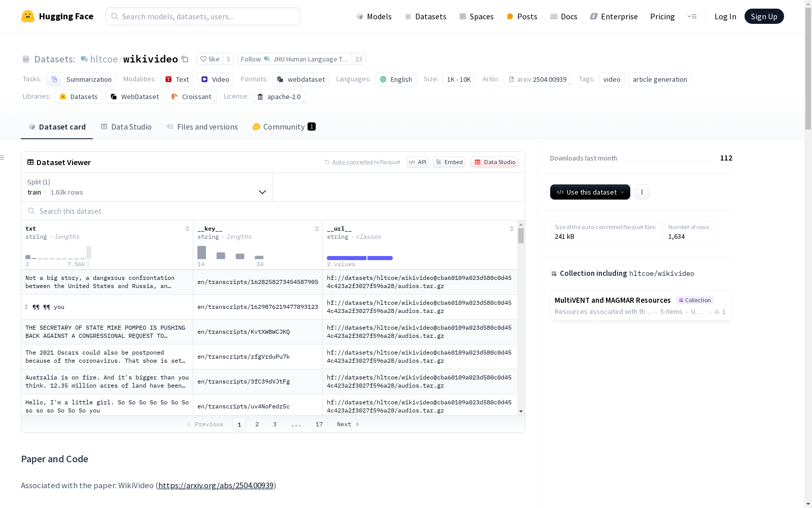The width and height of the screenshot is (812, 508).
Task: Open the Community tab
Action: 284,127
